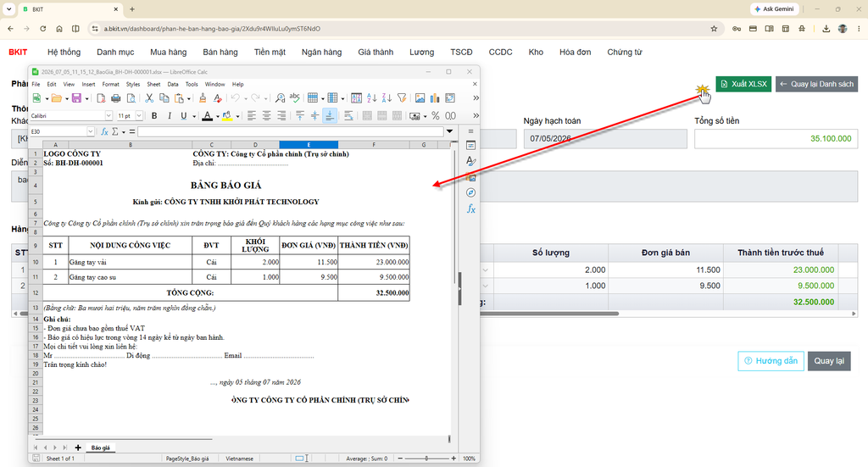Toggle Italic formatting in Calc
The height and width of the screenshot is (467, 868).
coord(170,115)
